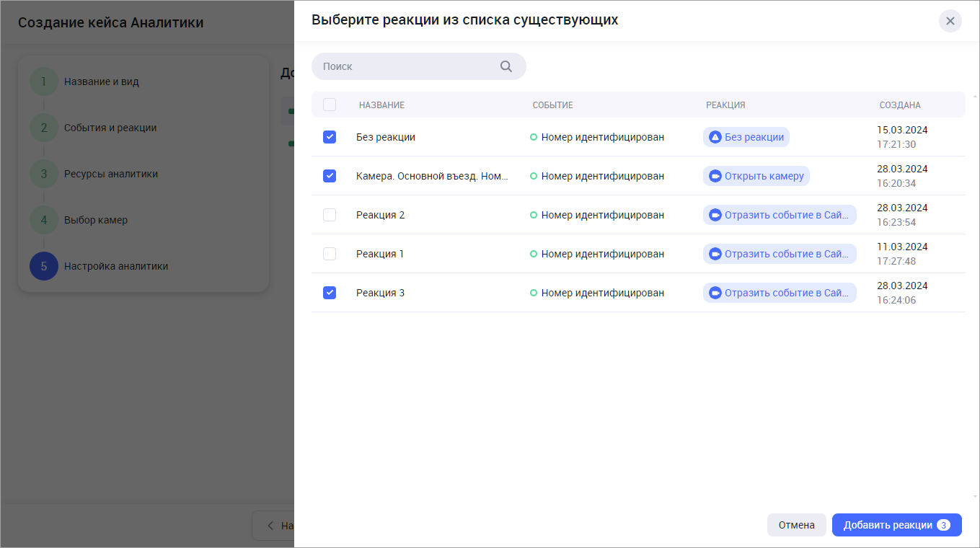
Task: Click camera icon in Реакция 1 row tag
Action: pos(715,254)
